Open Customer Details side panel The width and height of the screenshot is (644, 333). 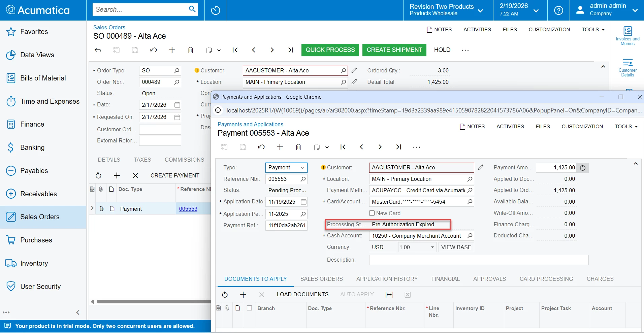tap(627, 68)
